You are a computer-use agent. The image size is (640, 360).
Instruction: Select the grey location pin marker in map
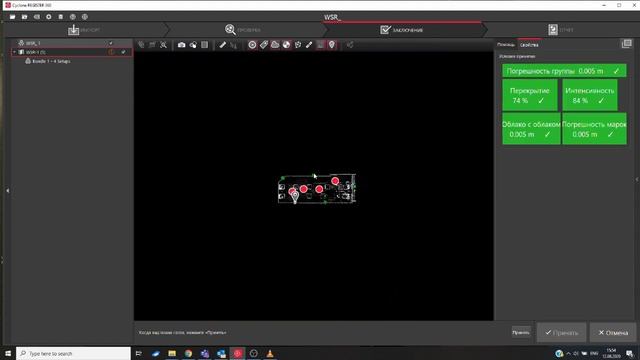click(295, 197)
